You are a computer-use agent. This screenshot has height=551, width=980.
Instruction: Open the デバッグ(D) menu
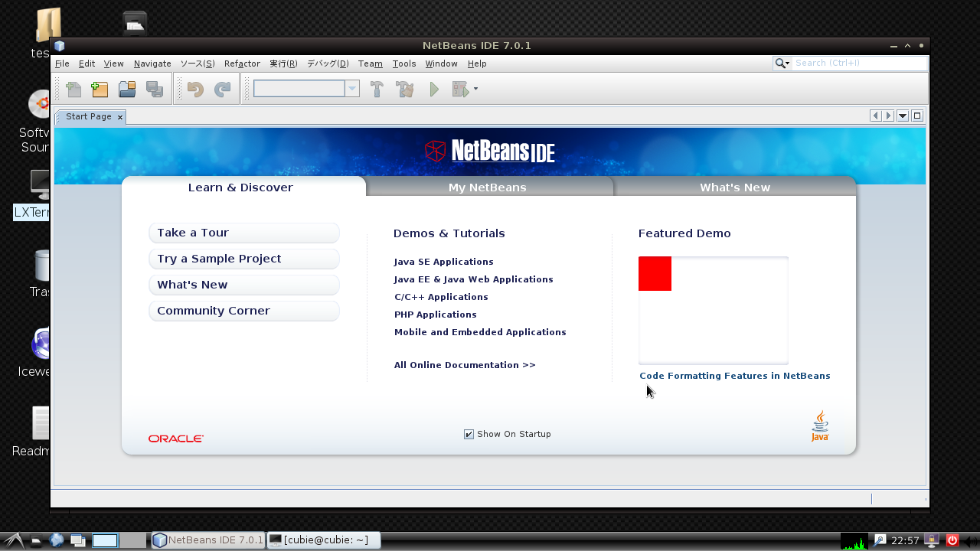tap(328, 64)
